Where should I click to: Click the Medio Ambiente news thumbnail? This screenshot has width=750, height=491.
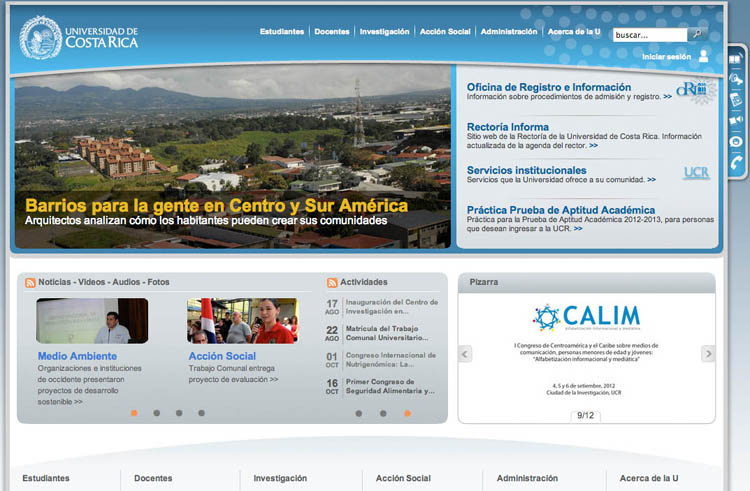coord(92,321)
